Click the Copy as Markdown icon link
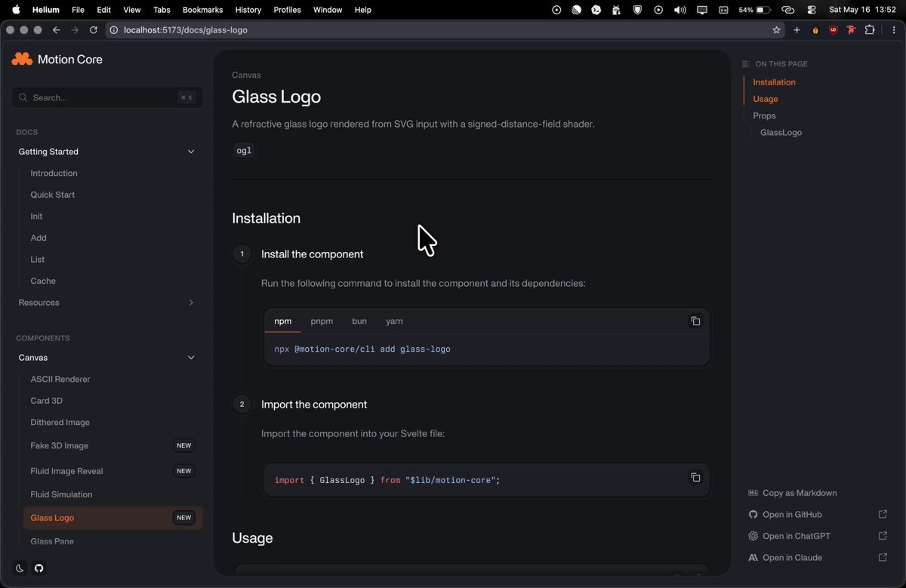This screenshot has width=906, height=588. pyautogui.click(x=753, y=493)
